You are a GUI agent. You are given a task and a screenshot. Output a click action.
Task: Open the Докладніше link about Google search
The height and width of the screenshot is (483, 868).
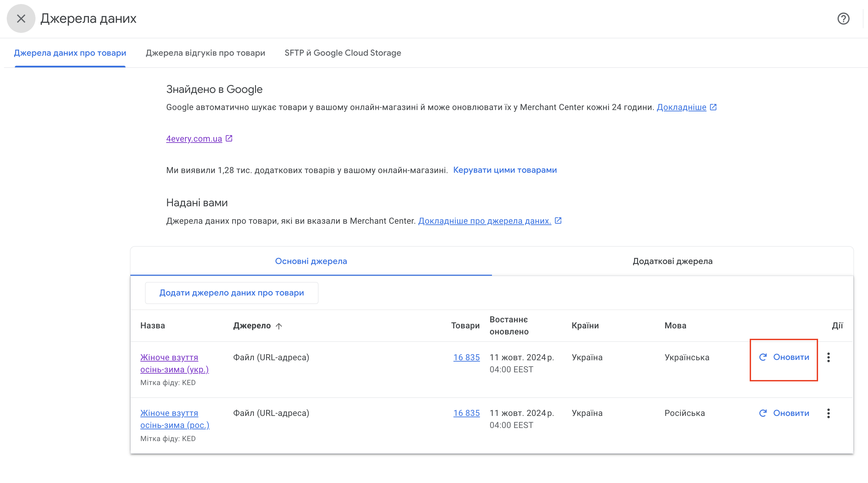[x=681, y=107]
